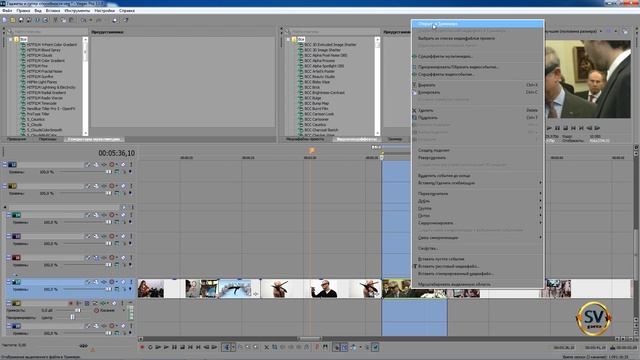Screen dimensions: 640x360
Task: Open the undo history dropdown arrow
Action: click(x=90, y=20)
